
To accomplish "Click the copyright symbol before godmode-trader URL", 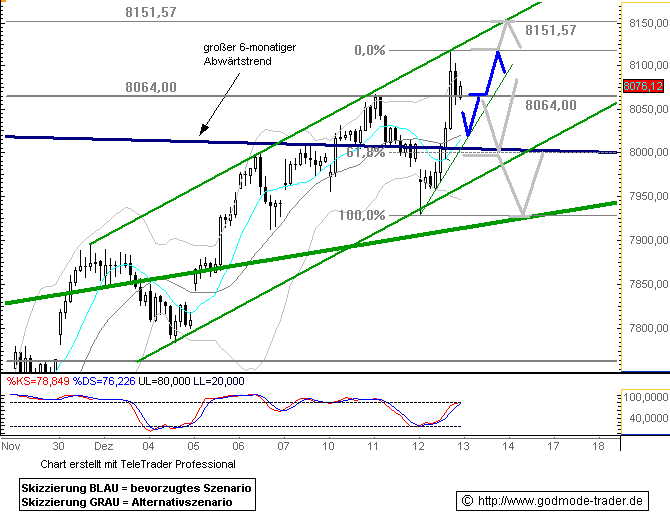I will (x=468, y=501).
